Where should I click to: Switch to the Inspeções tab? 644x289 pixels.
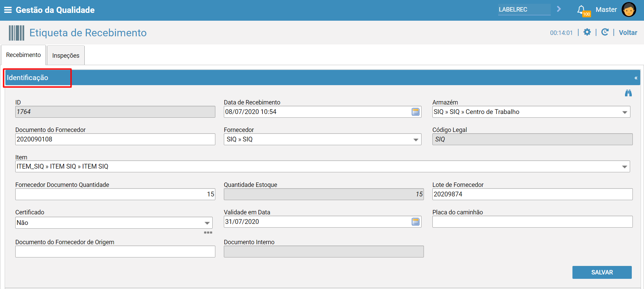click(x=66, y=55)
